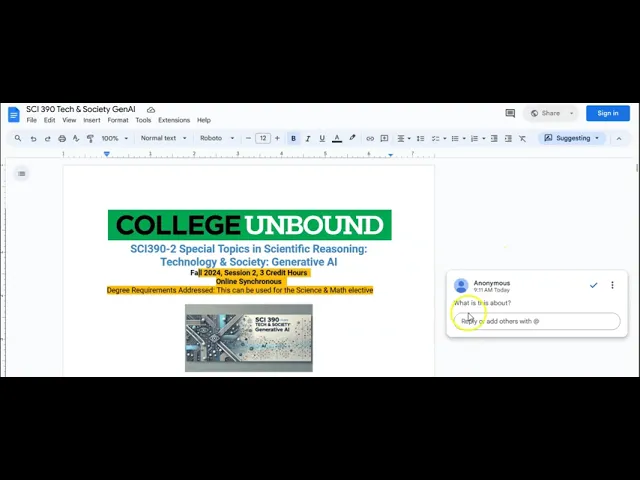Open the checklist dropdown arrow

coord(445,139)
